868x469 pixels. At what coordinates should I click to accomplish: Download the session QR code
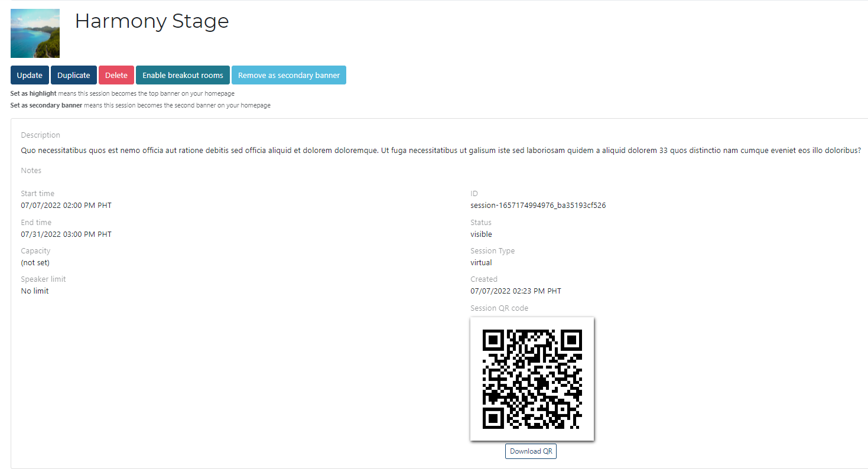pos(531,451)
